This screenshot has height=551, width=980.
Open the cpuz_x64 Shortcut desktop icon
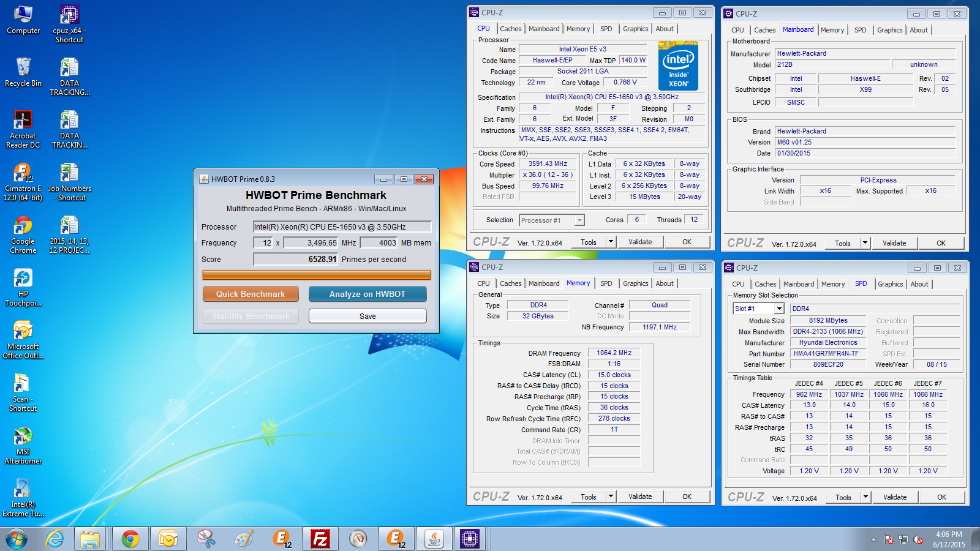click(x=69, y=24)
